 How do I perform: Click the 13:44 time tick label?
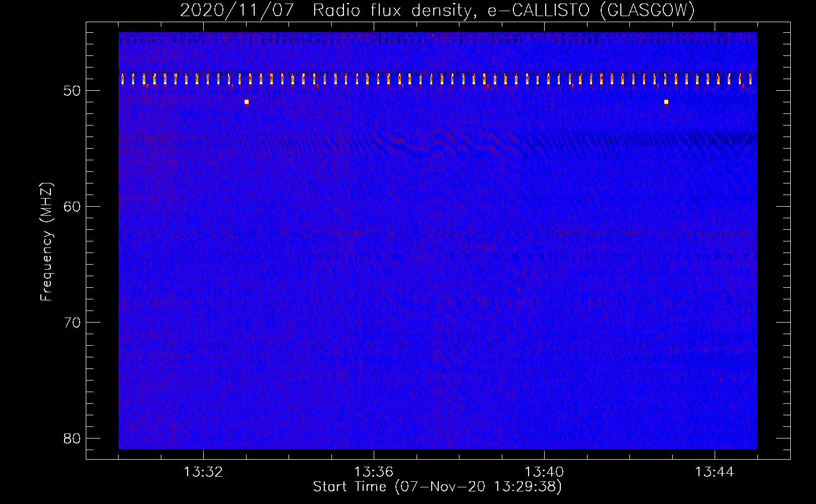pyautogui.click(x=715, y=472)
